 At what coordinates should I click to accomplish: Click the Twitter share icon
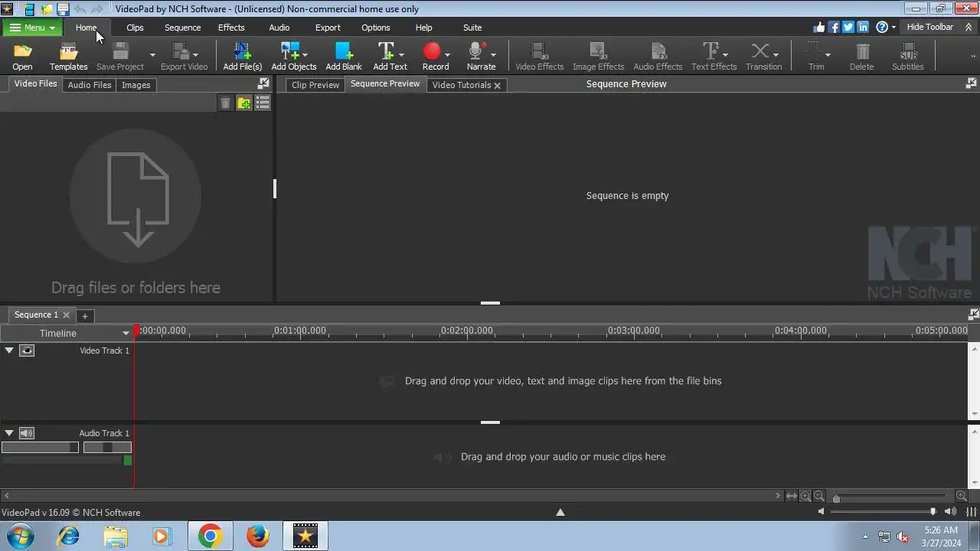(x=848, y=27)
